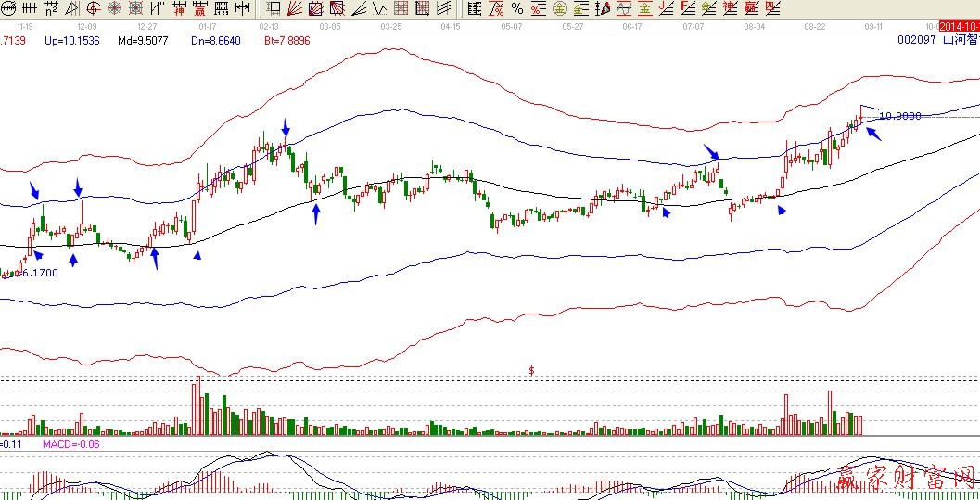Click the 6.1700 low price label
980x500 pixels.
tap(37, 274)
